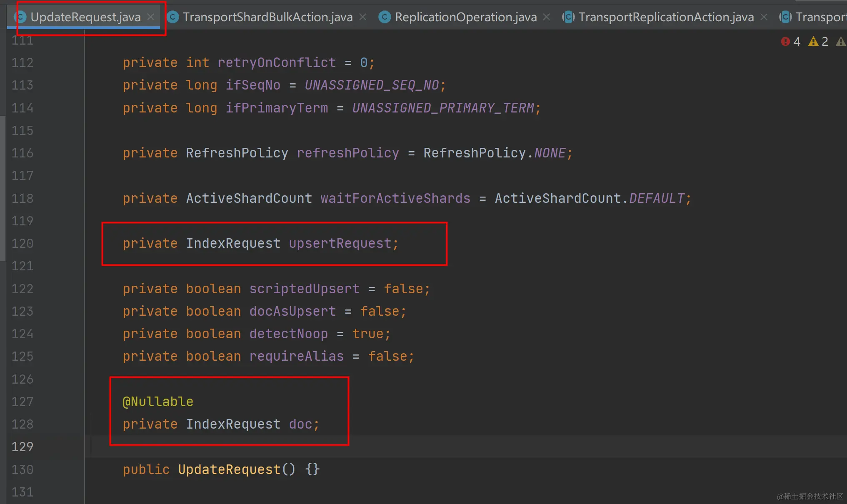The width and height of the screenshot is (847, 504).
Task: Click the class icon on ReplicationOperation.java tab
Action: 385,17
